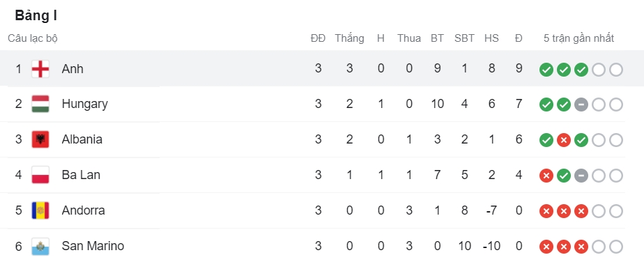
Task: Click the Andorra flag icon
Action: coord(40,210)
